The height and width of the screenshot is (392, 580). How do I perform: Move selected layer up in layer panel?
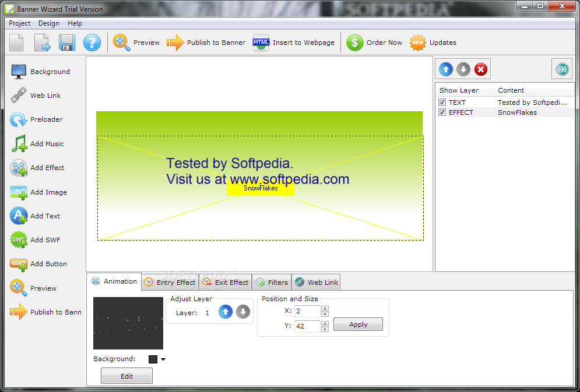point(446,69)
